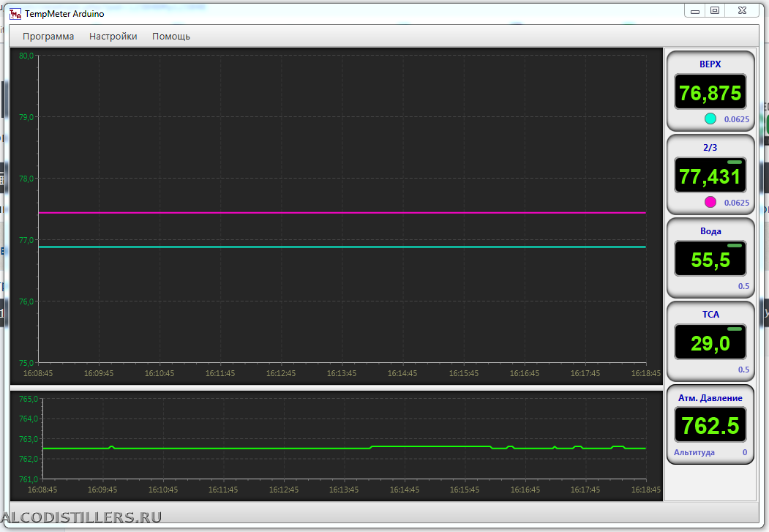Click the 0.5 step value under ТСА
Viewport: 769px width, 532px height.
pyautogui.click(x=743, y=370)
